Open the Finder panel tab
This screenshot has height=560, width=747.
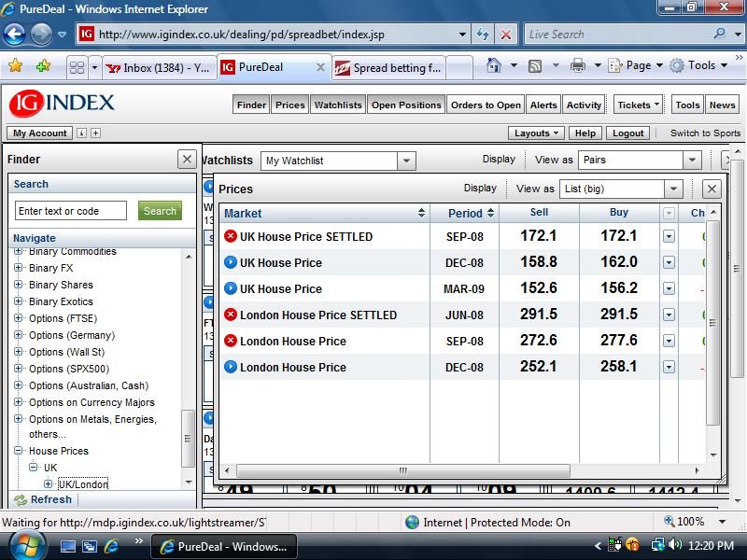[x=251, y=105]
